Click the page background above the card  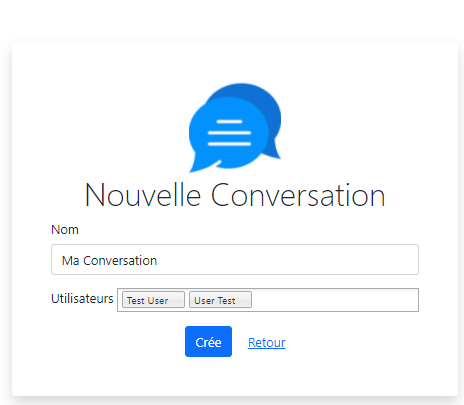coord(233,20)
